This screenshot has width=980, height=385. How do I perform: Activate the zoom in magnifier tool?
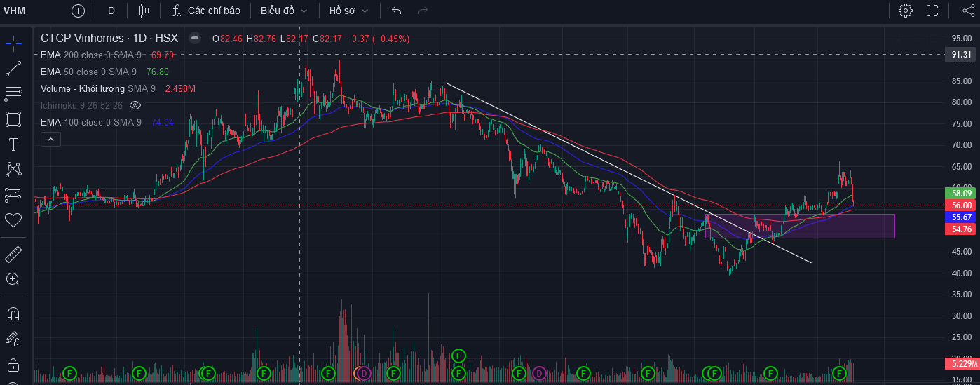[13, 279]
